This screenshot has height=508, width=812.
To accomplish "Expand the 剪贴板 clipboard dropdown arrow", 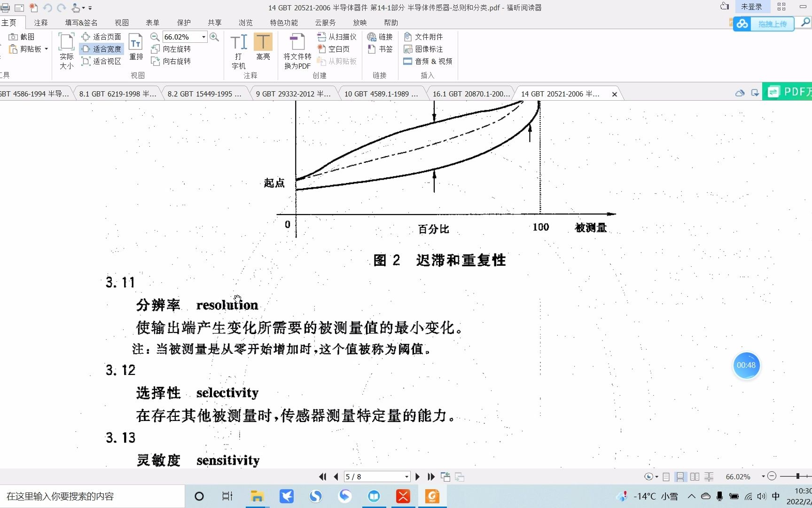I will point(46,49).
